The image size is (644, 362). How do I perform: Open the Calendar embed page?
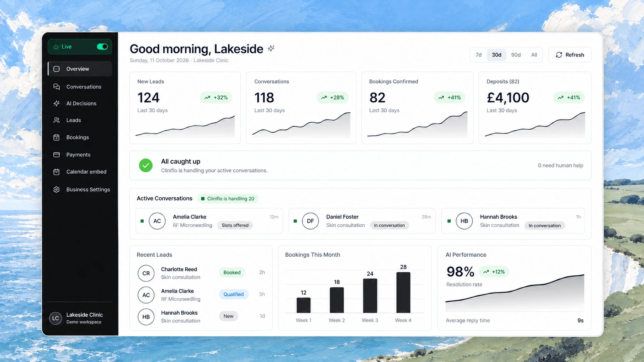click(80, 172)
